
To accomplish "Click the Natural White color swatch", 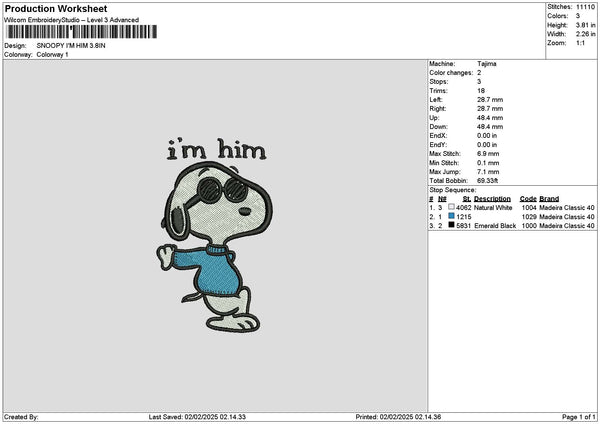I will coord(452,207).
